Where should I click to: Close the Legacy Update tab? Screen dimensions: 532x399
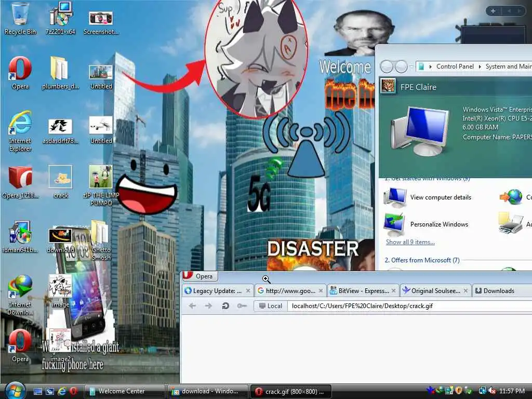[248, 291]
